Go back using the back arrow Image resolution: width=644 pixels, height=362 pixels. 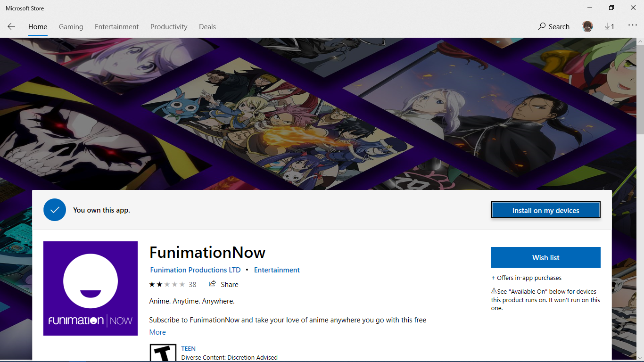tap(11, 27)
